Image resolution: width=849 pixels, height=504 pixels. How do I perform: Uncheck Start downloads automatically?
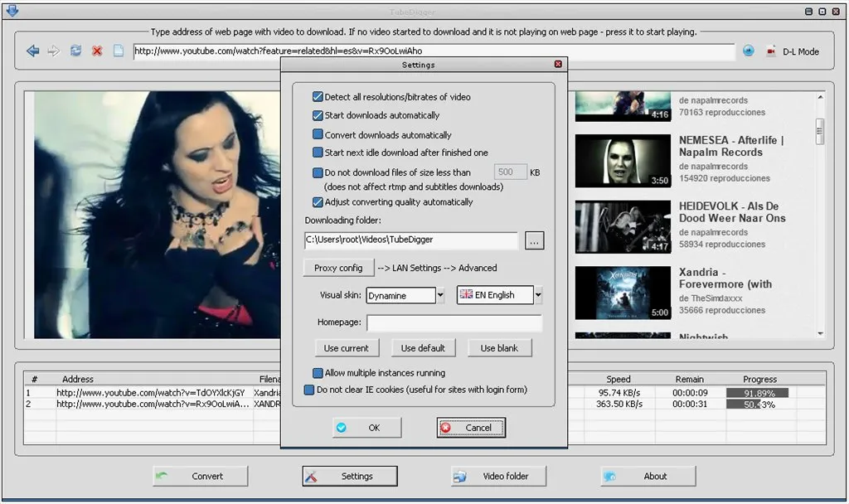point(318,115)
